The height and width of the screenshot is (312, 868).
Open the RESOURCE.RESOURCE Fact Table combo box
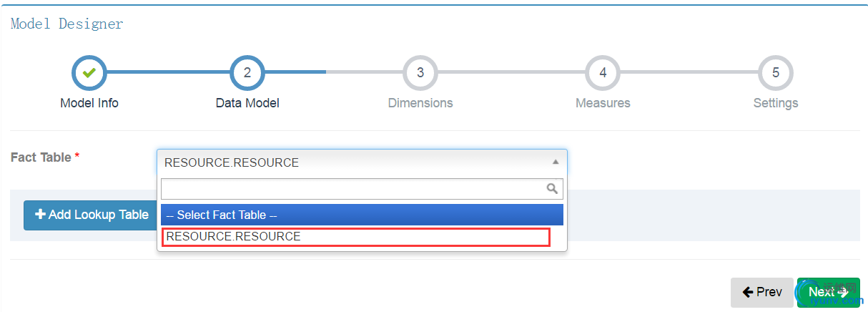[362, 162]
